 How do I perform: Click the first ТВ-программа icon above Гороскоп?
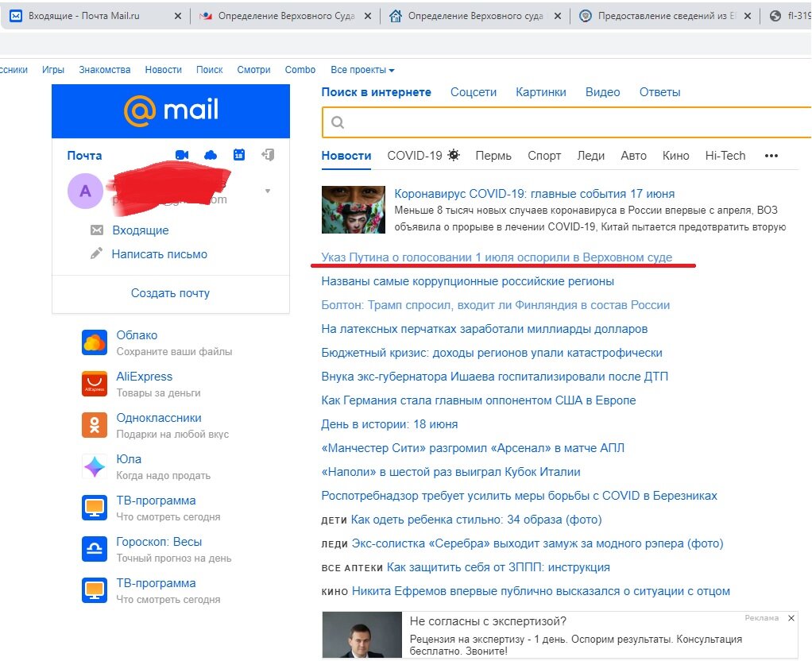point(95,508)
